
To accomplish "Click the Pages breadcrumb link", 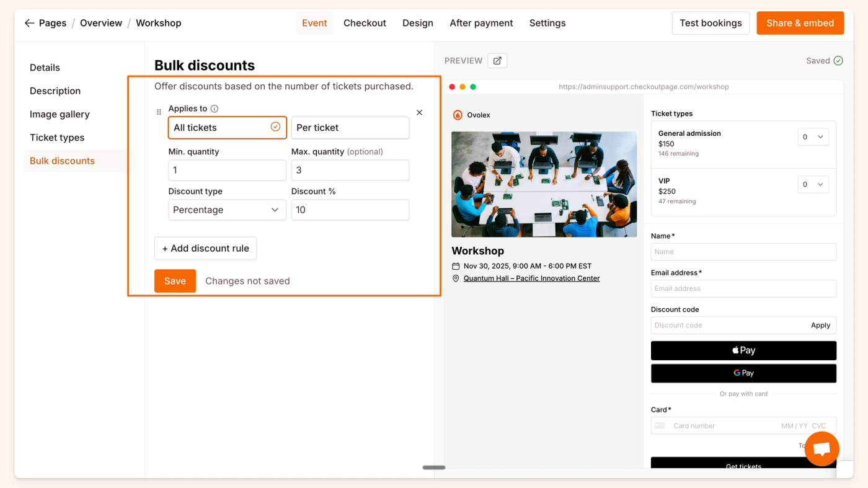I will click(53, 23).
